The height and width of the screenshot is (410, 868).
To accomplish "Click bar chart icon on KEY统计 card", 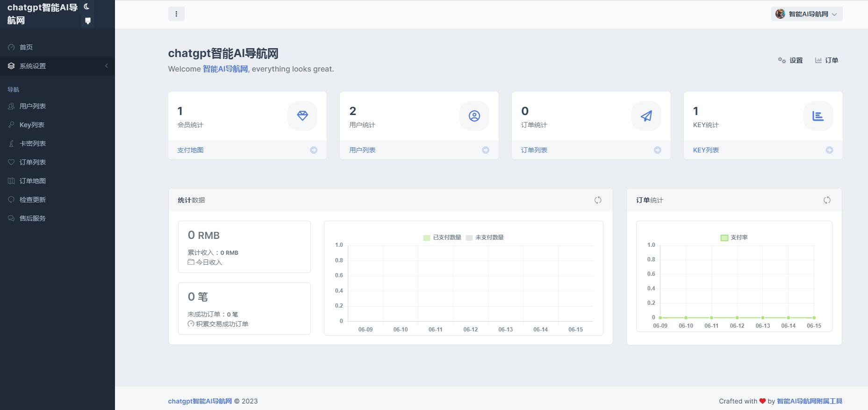I will (x=818, y=116).
